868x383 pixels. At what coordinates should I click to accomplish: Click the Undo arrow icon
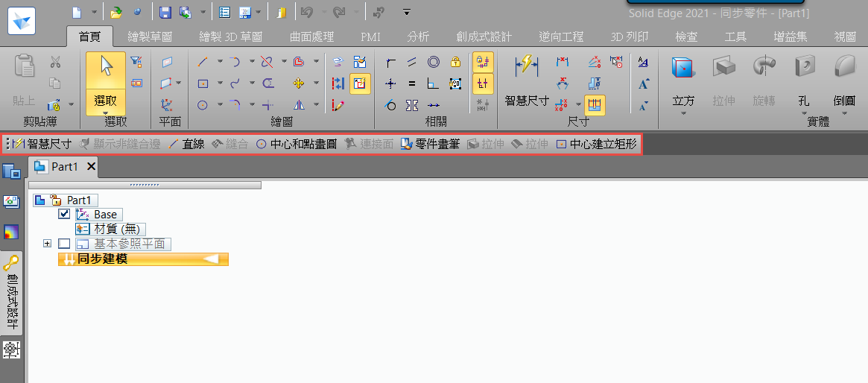point(306,11)
